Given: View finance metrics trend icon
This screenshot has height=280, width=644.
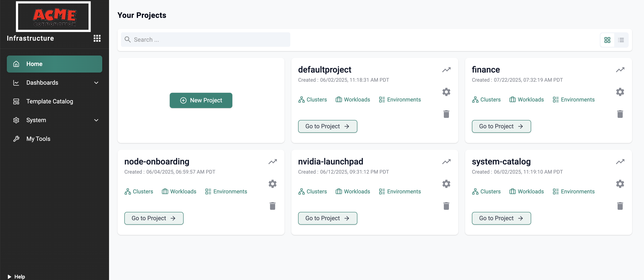Looking at the screenshot, I should (x=620, y=70).
